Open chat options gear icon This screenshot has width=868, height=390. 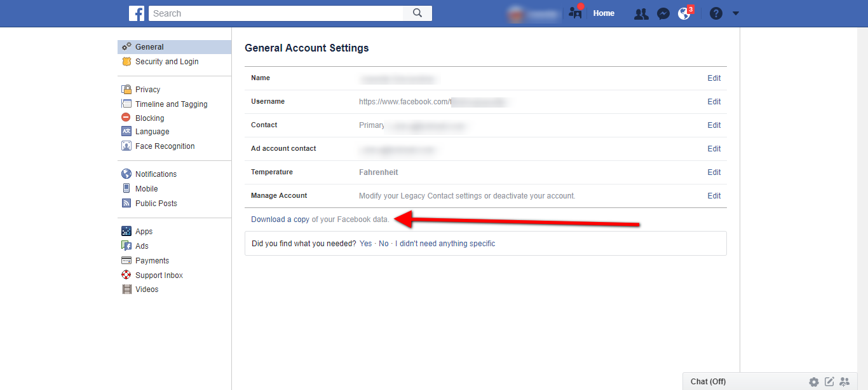click(x=814, y=382)
